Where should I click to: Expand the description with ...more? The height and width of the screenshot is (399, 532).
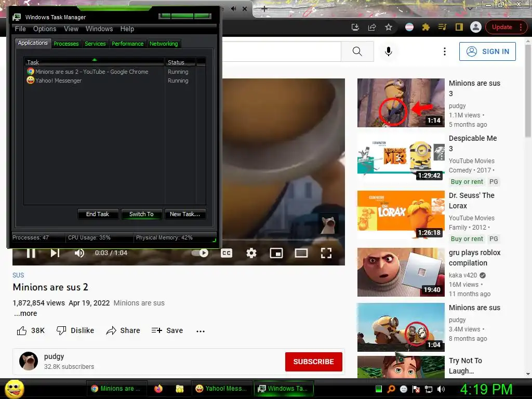(x=25, y=313)
